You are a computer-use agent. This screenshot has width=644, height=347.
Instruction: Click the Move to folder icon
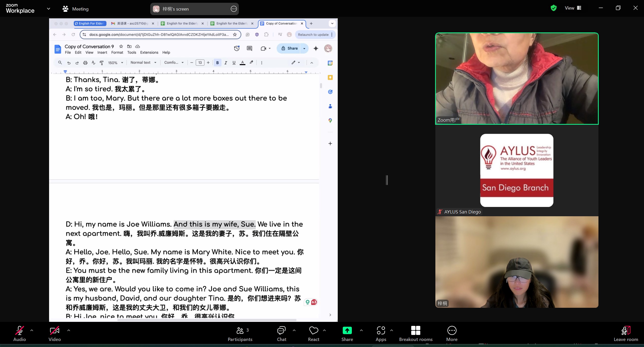tap(129, 46)
